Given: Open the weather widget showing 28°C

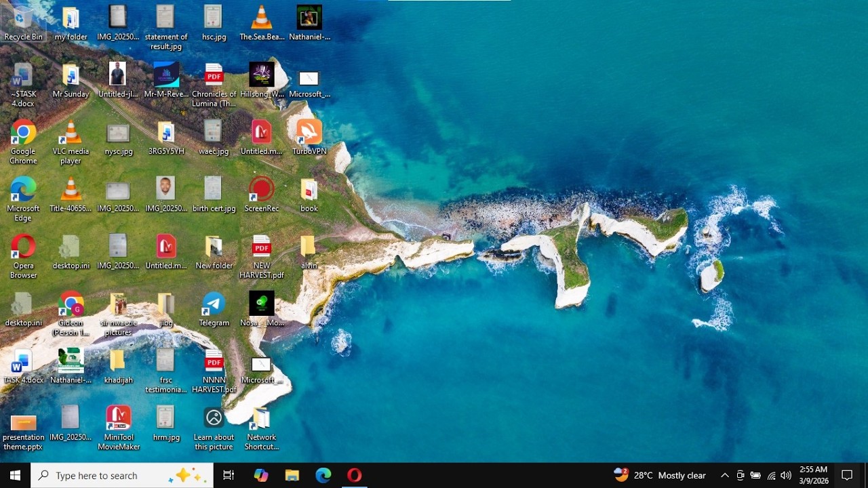Looking at the screenshot, I should coord(660,475).
